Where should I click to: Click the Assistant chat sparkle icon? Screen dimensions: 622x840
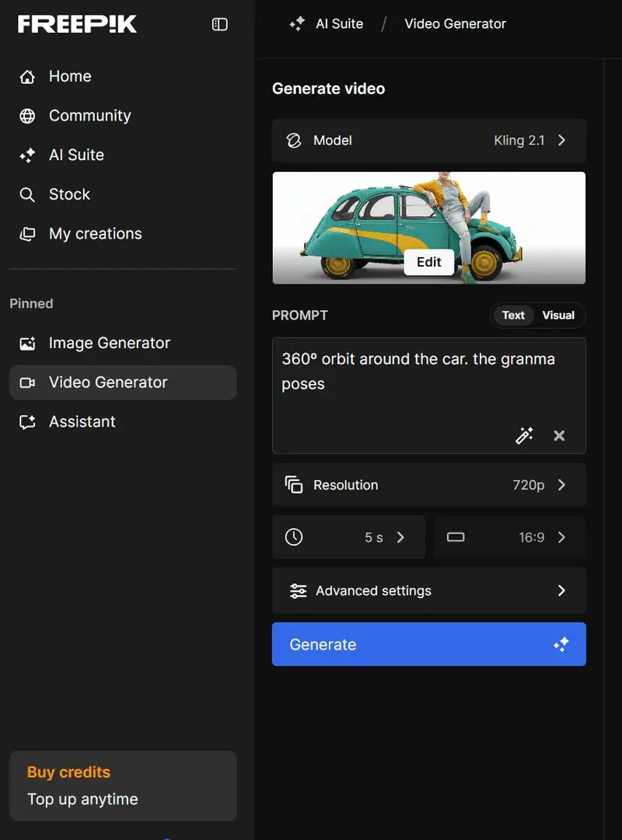(x=27, y=422)
